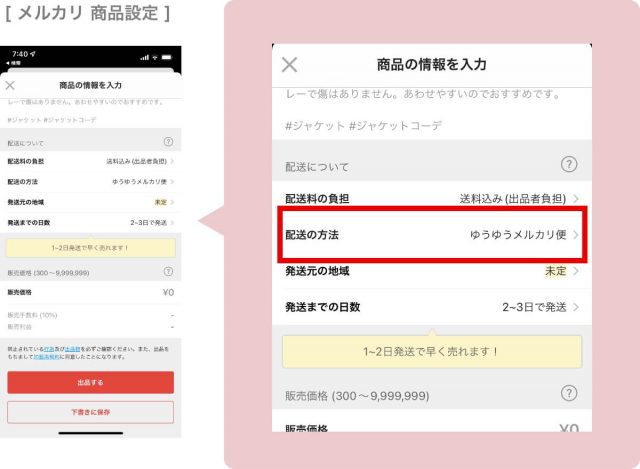Open 配送について help icon in enlarged view
The image size is (640, 469).
pyautogui.click(x=569, y=164)
